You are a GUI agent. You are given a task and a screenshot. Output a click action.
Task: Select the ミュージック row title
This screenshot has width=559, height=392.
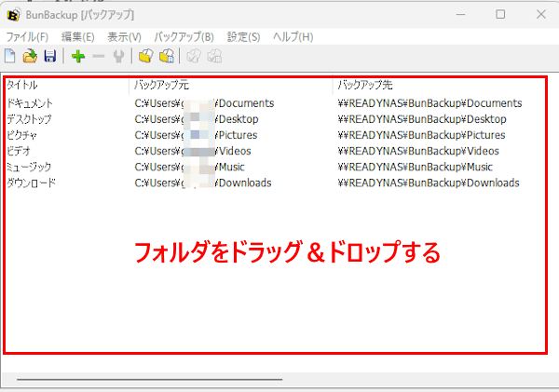pos(29,167)
